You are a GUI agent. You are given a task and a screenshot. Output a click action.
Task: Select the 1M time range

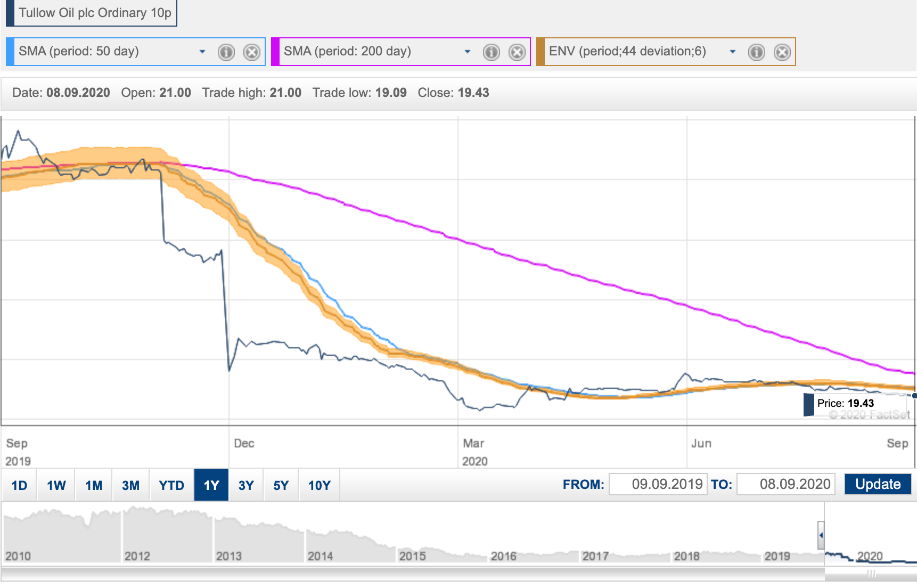coord(94,485)
